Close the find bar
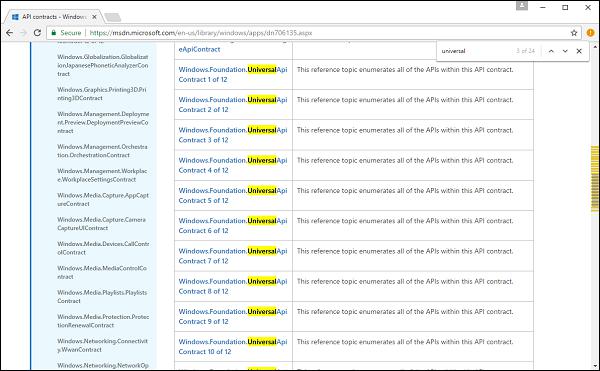The height and width of the screenshot is (371, 600). (x=579, y=51)
